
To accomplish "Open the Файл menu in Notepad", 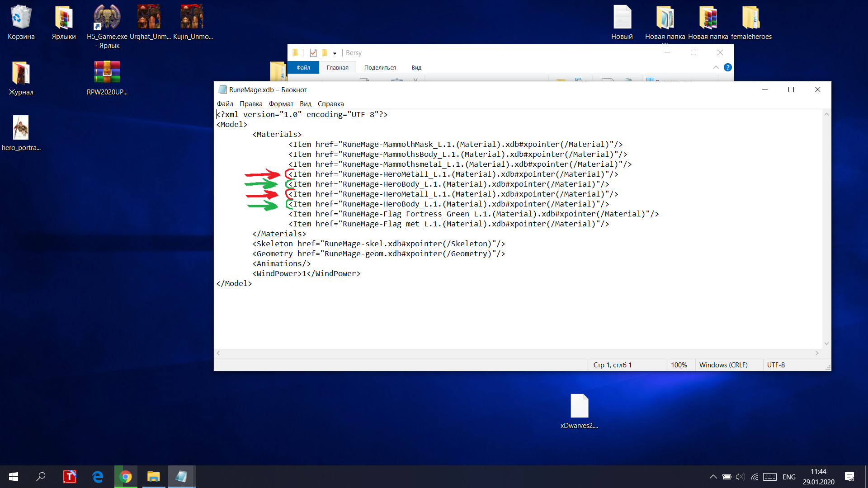I will click(x=225, y=104).
